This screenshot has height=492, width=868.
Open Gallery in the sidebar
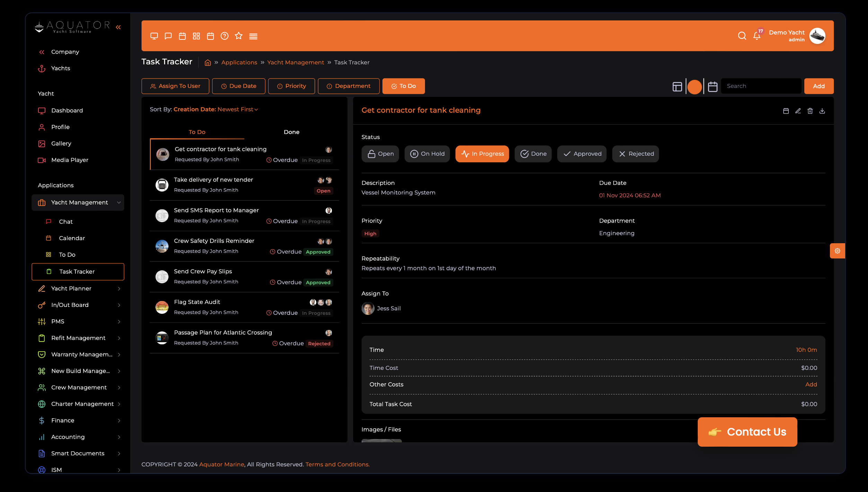[61, 143]
